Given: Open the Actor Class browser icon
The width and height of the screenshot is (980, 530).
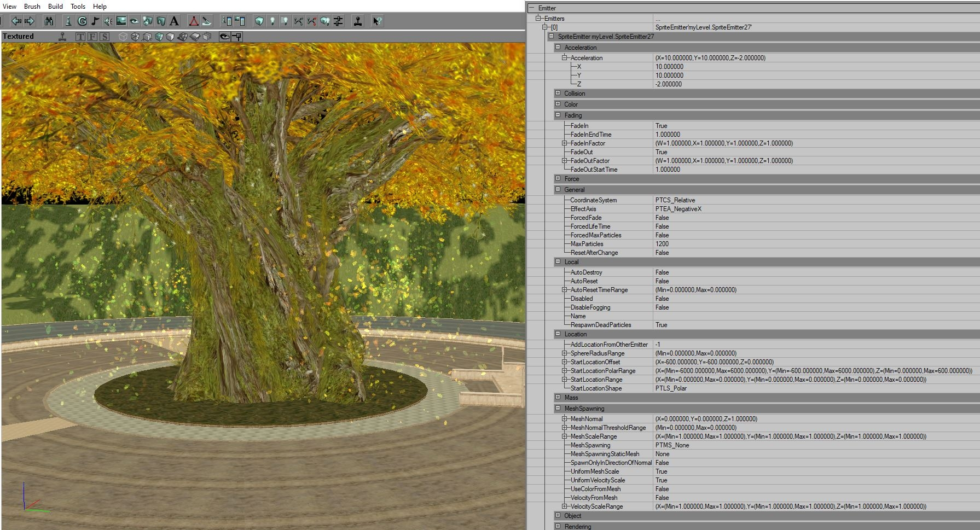Looking at the screenshot, I should 68,21.
